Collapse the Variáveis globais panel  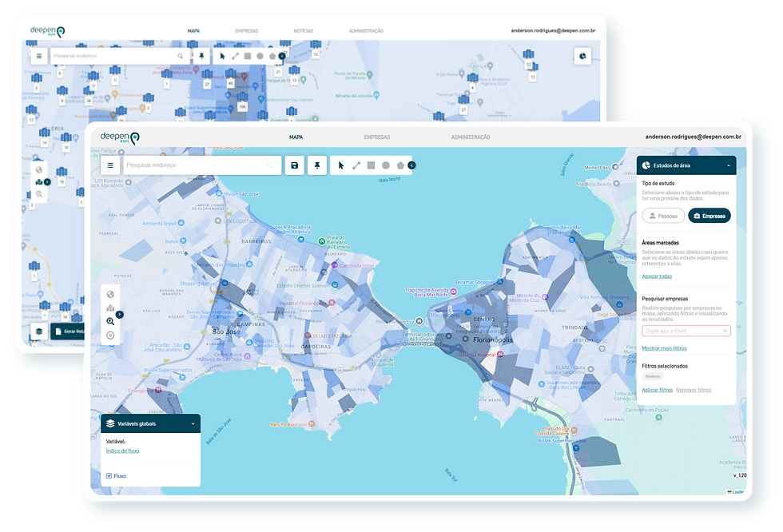[193, 423]
